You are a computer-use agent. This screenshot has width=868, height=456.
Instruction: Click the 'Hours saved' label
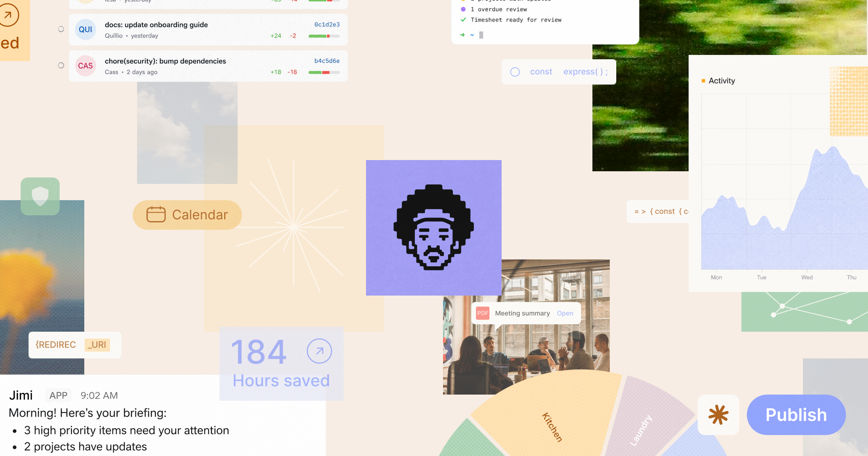281,380
